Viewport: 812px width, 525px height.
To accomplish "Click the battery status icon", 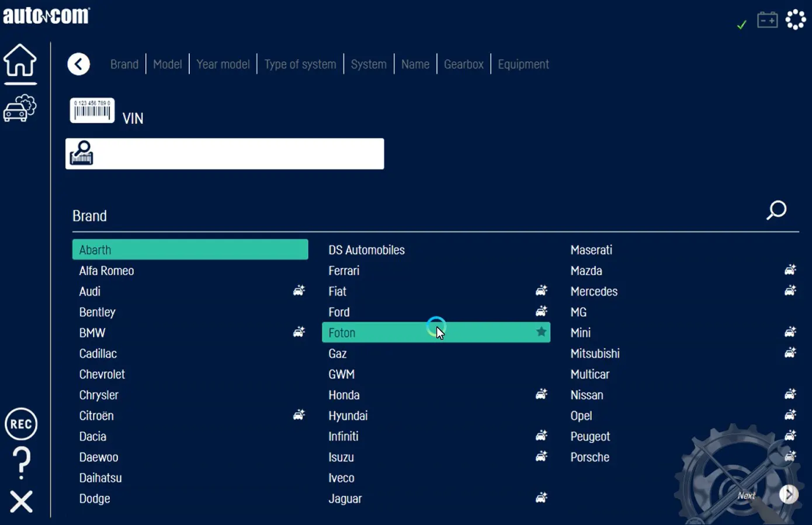I will coord(767,20).
